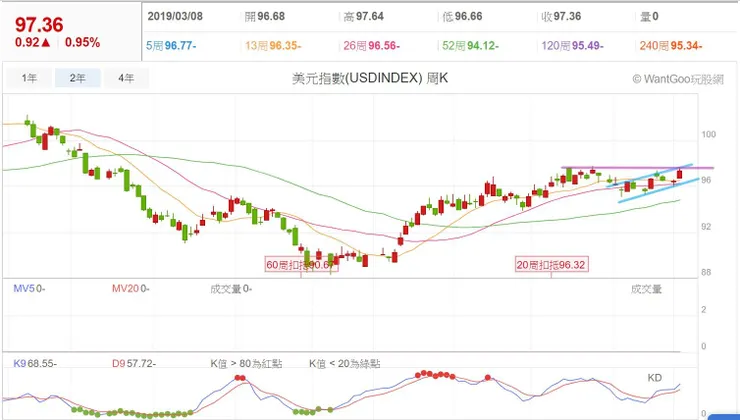Click the latest red weekly candlestick
740x420 pixels.
pos(680,174)
